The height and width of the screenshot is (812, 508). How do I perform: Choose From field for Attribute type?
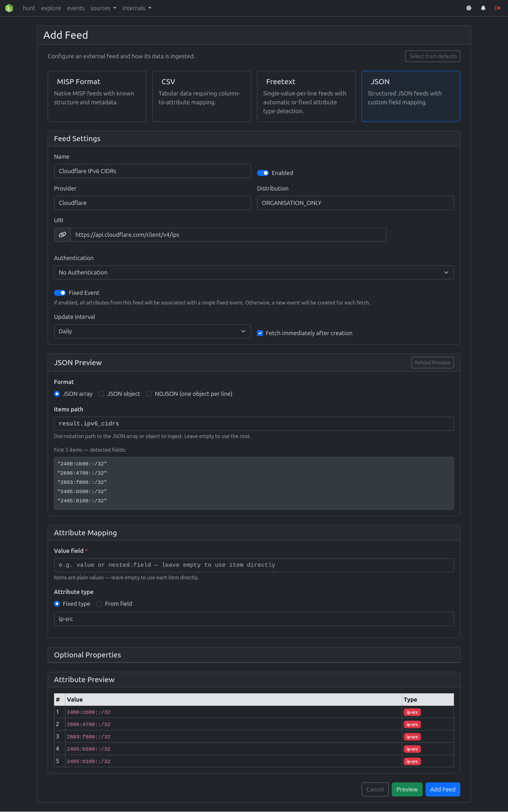coord(99,604)
